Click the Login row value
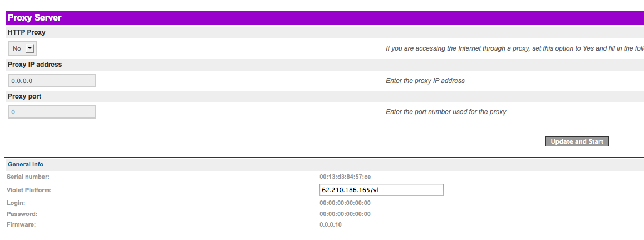The width and height of the screenshot is (644, 240). 345,203
